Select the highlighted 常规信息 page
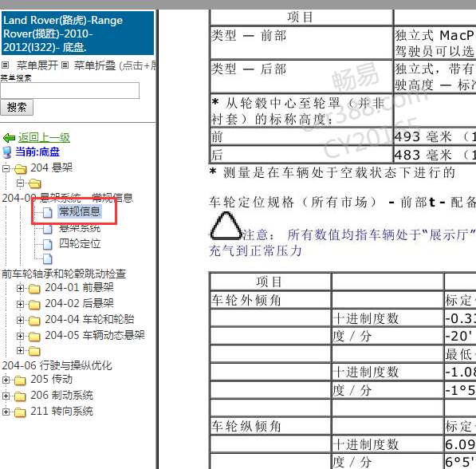 tap(80, 211)
